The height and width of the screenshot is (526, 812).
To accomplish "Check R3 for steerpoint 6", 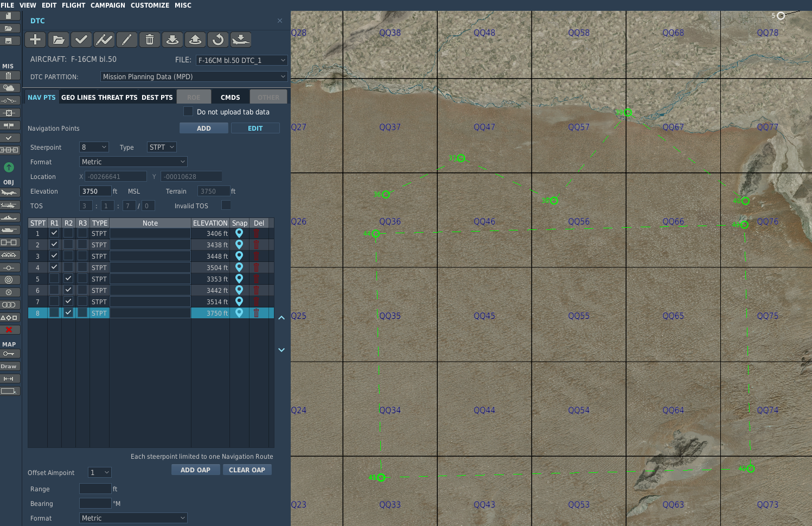I will (x=82, y=290).
